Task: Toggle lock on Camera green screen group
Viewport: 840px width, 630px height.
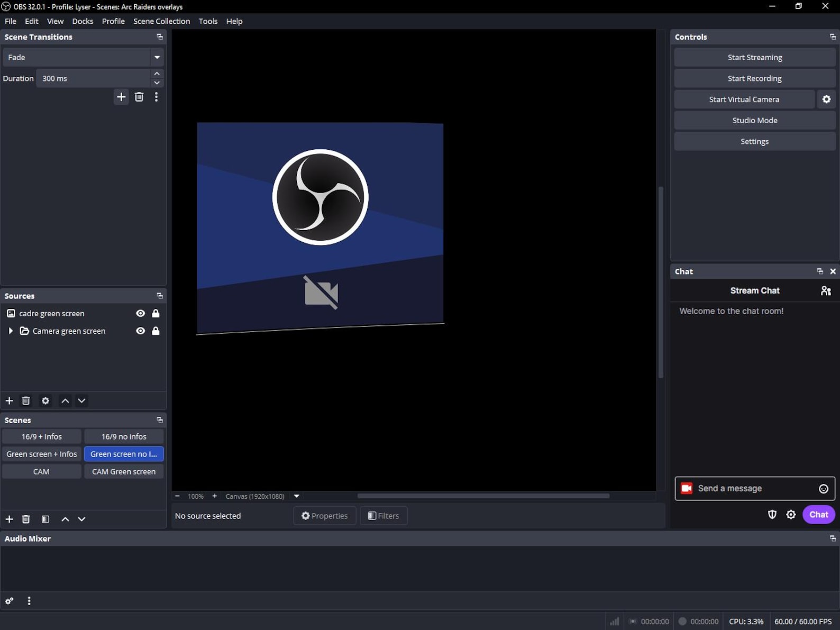Action: pos(156,331)
